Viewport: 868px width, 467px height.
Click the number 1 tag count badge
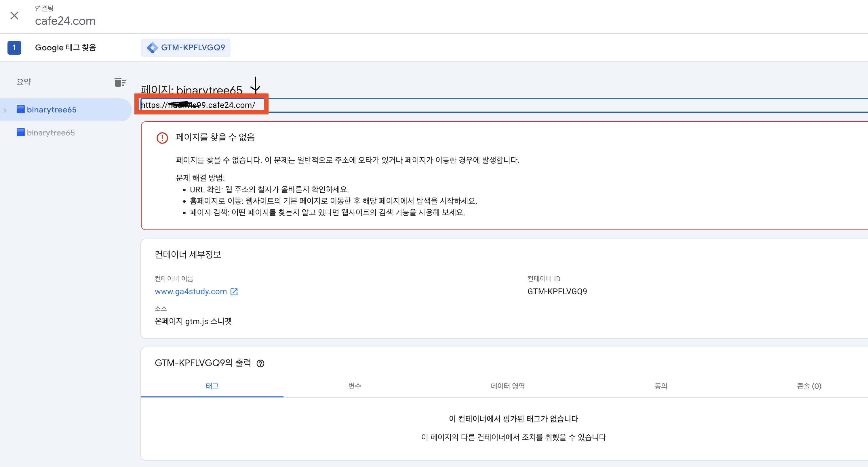pyautogui.click(x=14, y=47)
